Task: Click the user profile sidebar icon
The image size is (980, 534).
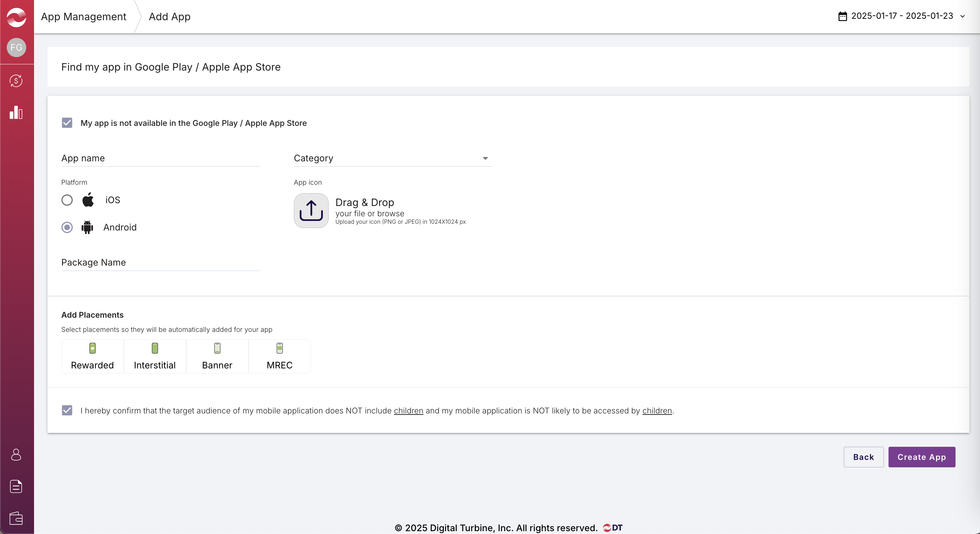Action: 16,455
